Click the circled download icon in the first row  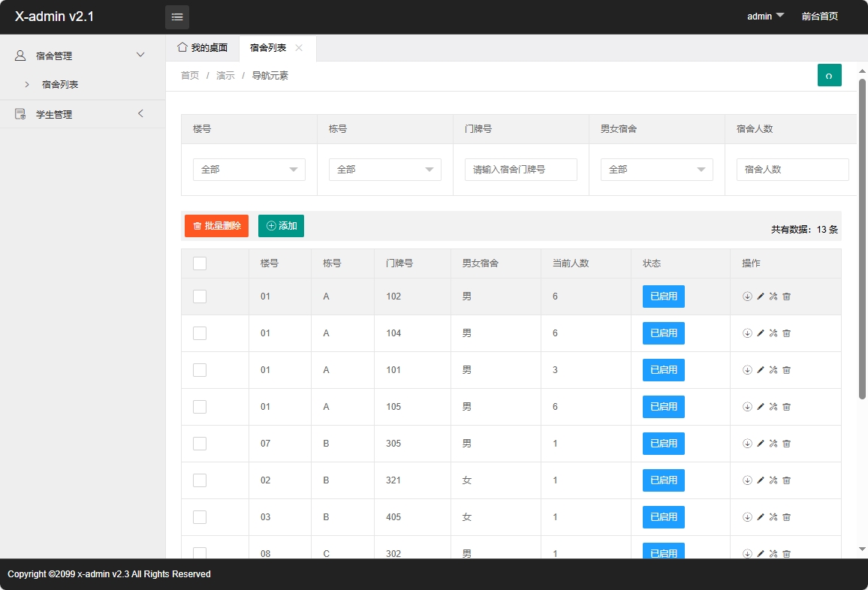point(748,296)
